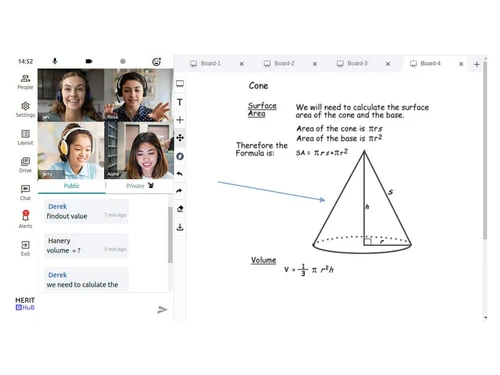Click the 'Therefore the Formula is:' text

click(262, 149)
